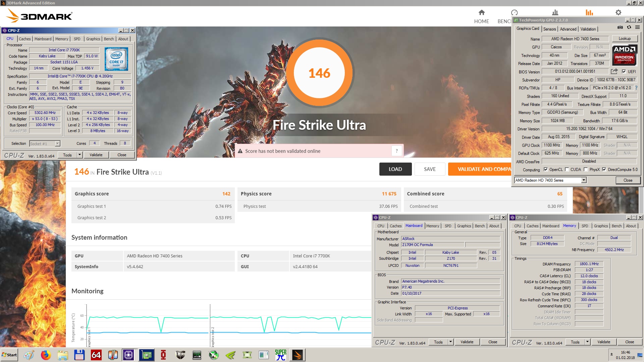644x362 pixels.
Task: Click the GPU Clock 1100 MHz field
Action: point(552,145)
